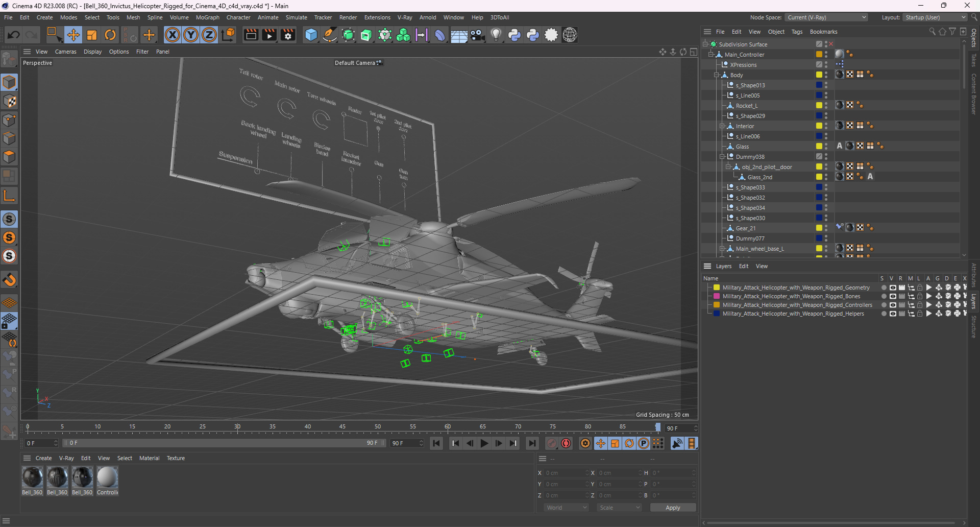Go to start of animation
Viewport: 980px width, 527px height.
point(436,443)
